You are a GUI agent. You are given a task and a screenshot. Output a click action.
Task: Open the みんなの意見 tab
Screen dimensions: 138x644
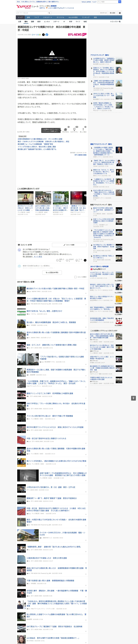[x=73, y=17]
